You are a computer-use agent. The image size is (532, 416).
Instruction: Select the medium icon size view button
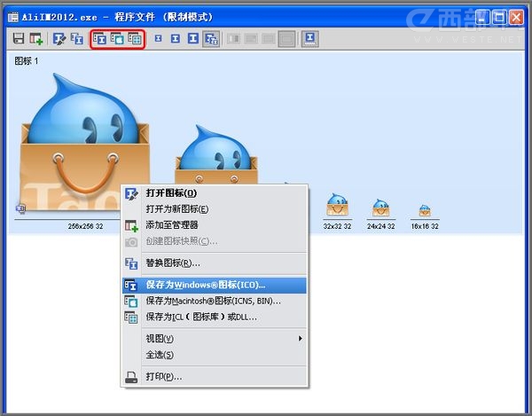coord(176,38)
